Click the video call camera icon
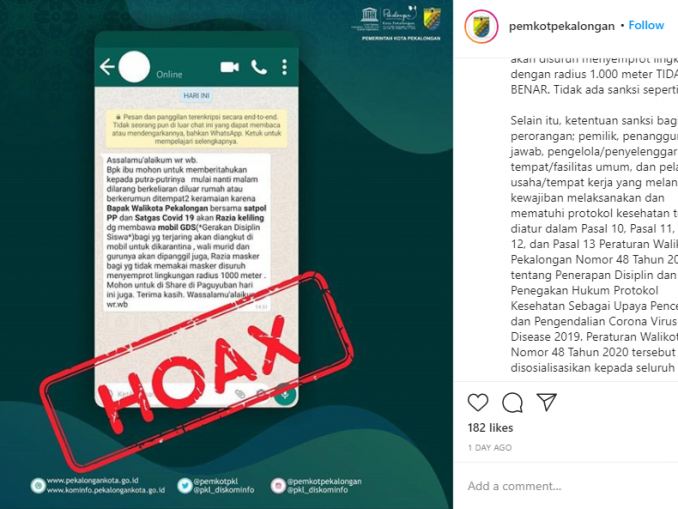This screenshot has width=678, height=509. tap(230, 67)
